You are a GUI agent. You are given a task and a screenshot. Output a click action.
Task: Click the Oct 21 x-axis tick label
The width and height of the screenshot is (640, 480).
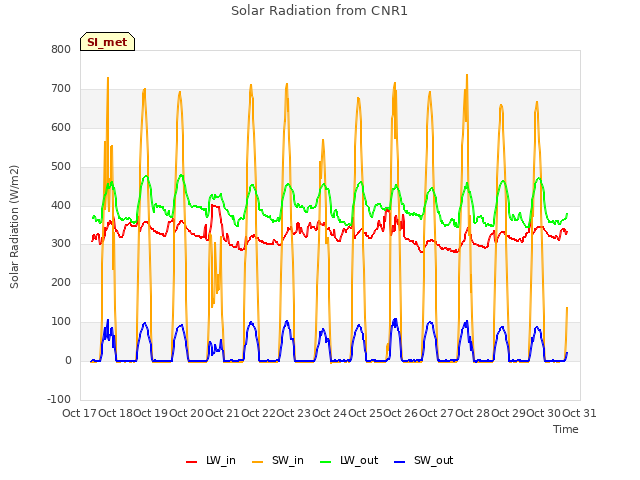pyautogui.click(x=222, y=413)
